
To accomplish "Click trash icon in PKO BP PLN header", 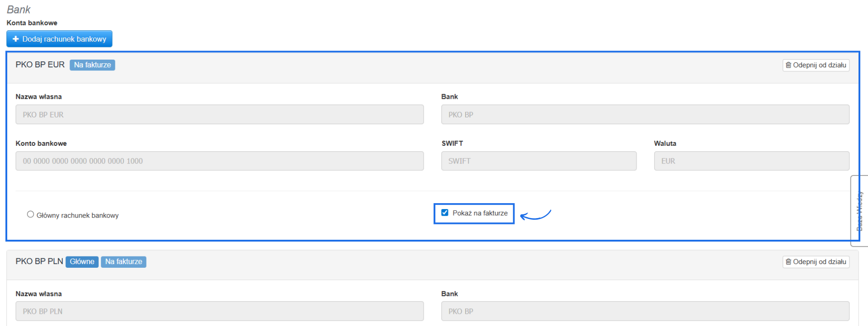I will (788, 262).
